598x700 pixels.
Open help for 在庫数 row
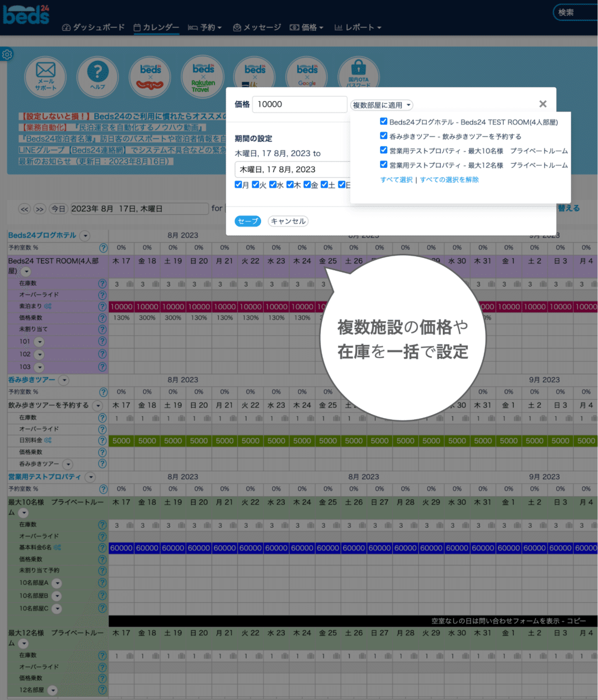(x=103, y=284)
